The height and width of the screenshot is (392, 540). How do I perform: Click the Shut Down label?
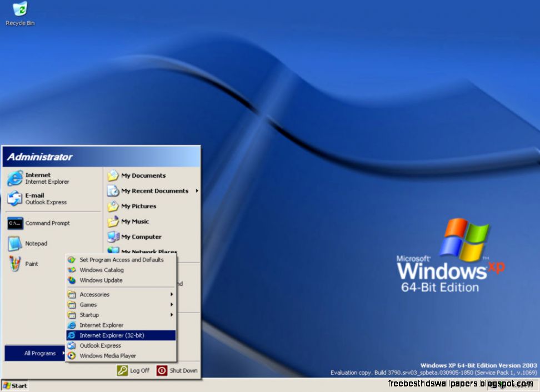coord(183,371)
